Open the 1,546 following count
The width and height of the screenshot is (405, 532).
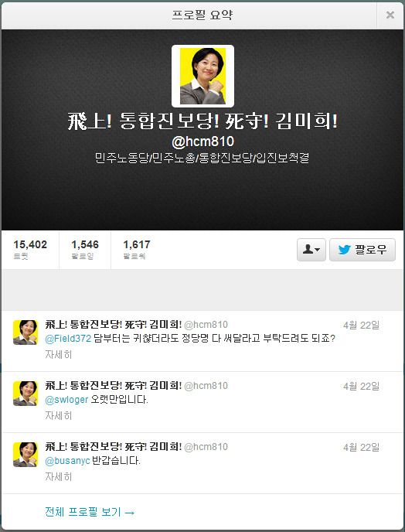(x=85, y=249)
